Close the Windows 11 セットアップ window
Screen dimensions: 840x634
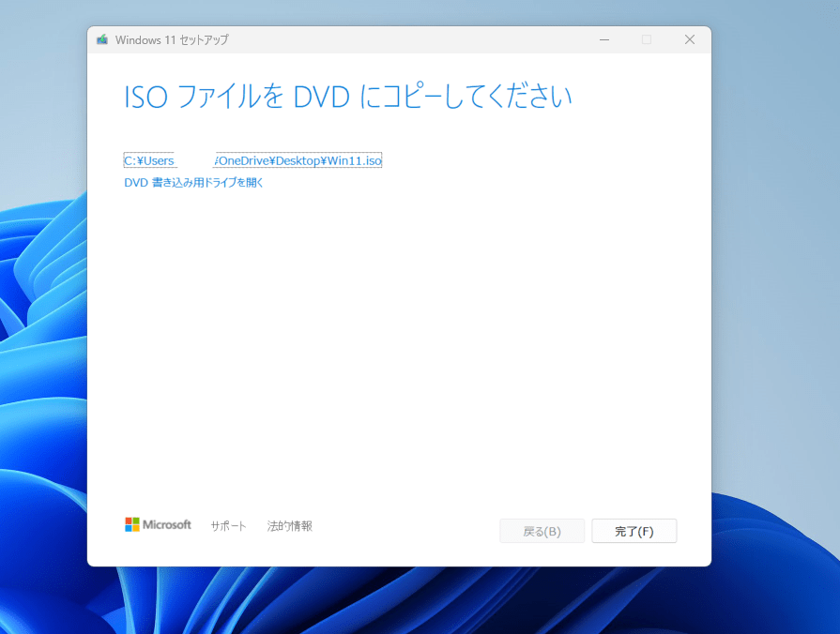[690, 39]
